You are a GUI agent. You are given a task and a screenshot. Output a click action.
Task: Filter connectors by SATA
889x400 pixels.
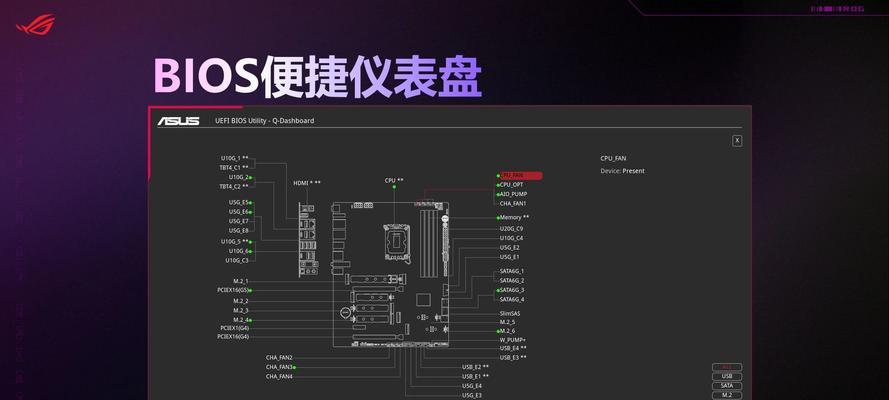point(727,385)
